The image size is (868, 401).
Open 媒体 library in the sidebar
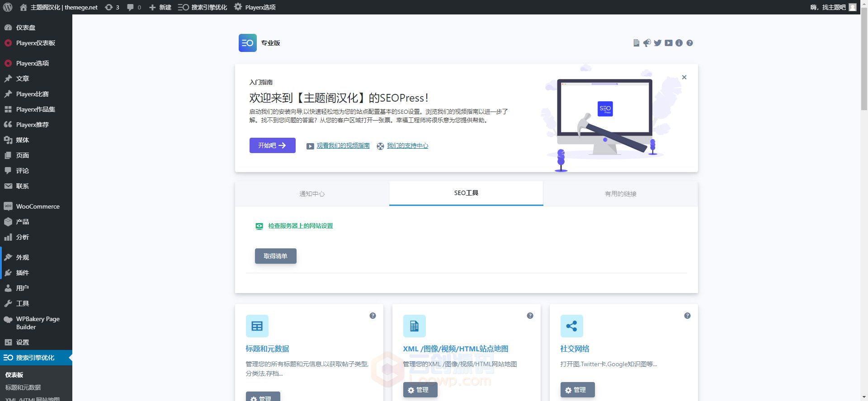(x=36, y=140)
